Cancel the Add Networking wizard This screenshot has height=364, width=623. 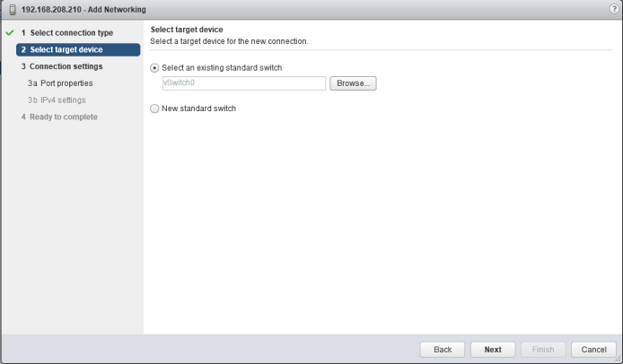593,349
